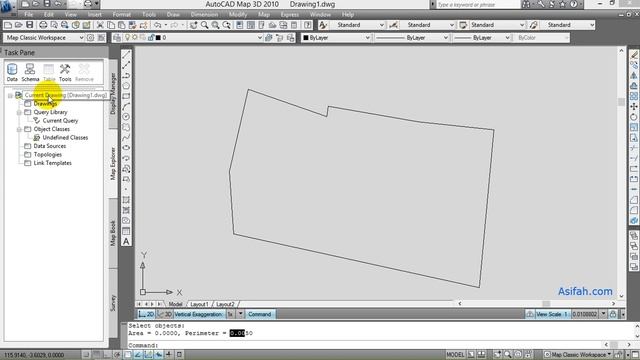Click the Undo arrow icon

tap(157, 25)
